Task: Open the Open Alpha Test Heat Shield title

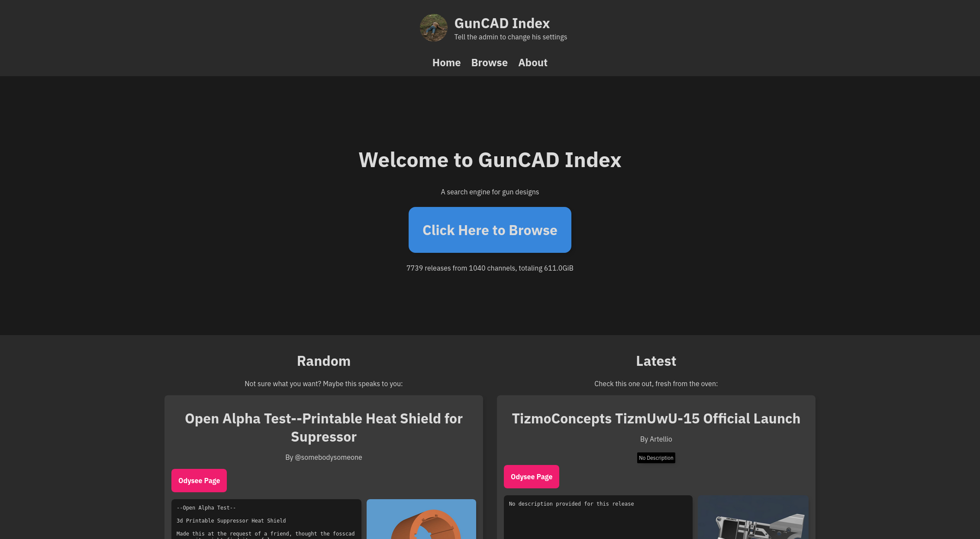Action: (x=324, y=428)
